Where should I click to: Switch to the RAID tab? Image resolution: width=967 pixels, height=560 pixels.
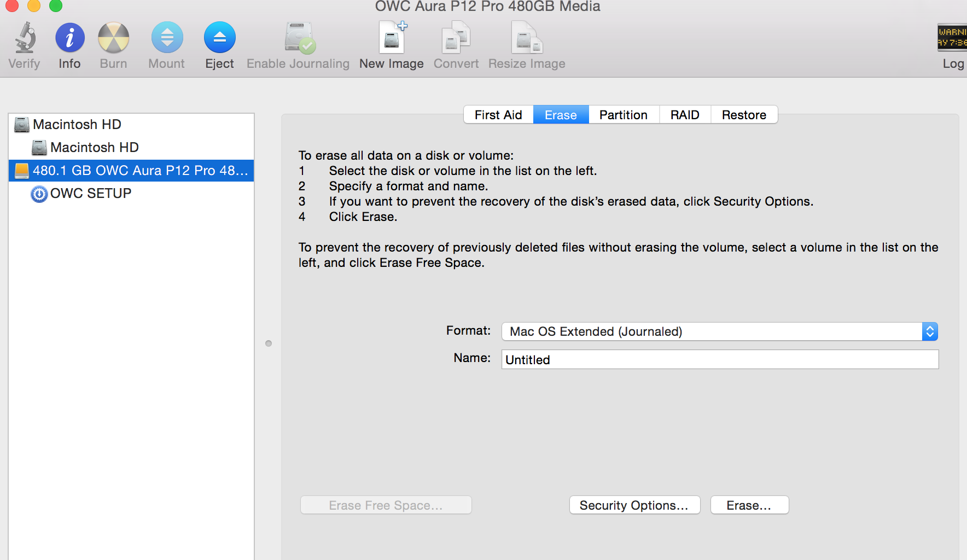coord(685,115)
